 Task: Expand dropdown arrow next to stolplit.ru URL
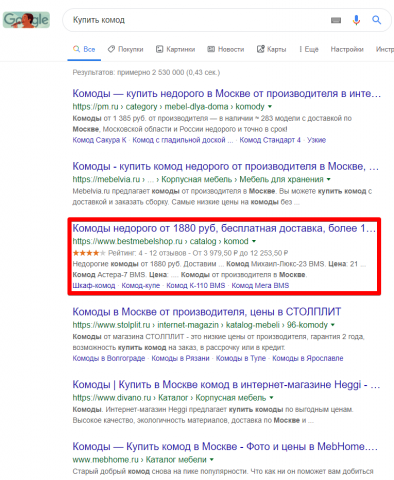[333, 325]
